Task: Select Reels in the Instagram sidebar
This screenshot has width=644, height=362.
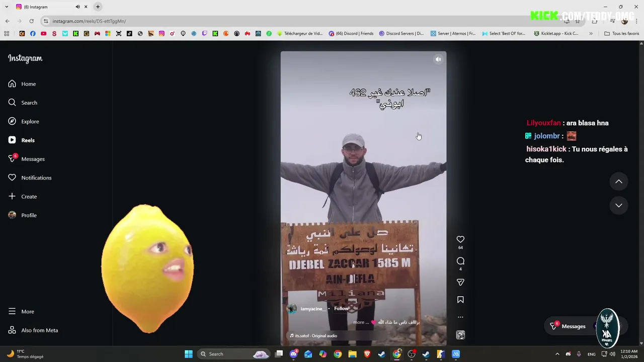Action: click(21, 140)
